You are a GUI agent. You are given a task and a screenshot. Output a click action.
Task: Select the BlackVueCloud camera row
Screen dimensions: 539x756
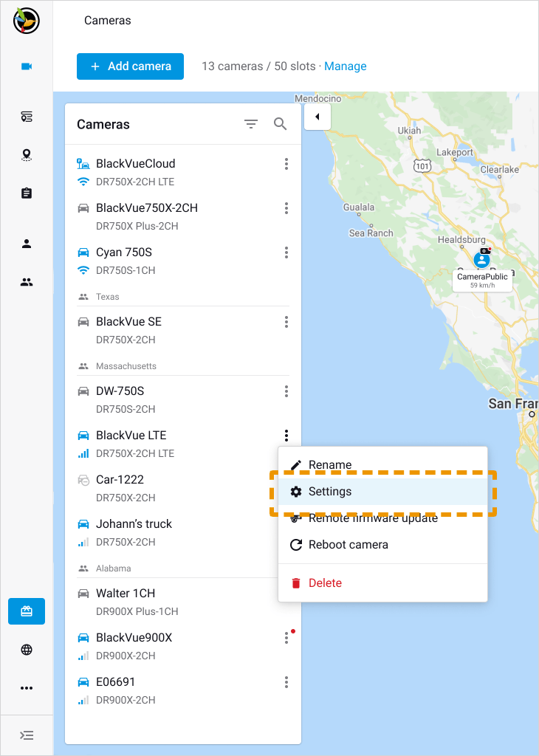tap(182, 172)
